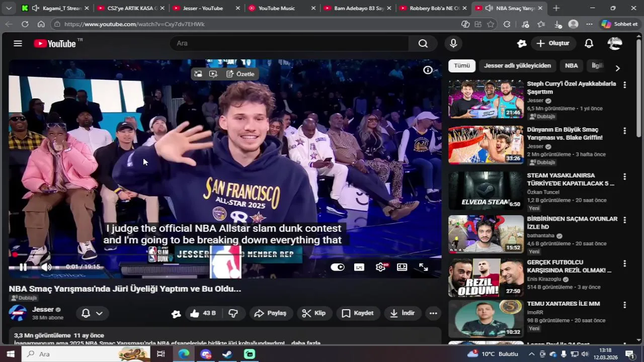Open the Jesser channel name link
This screenshot has width=644, height=362.
(x=43, y=310)
